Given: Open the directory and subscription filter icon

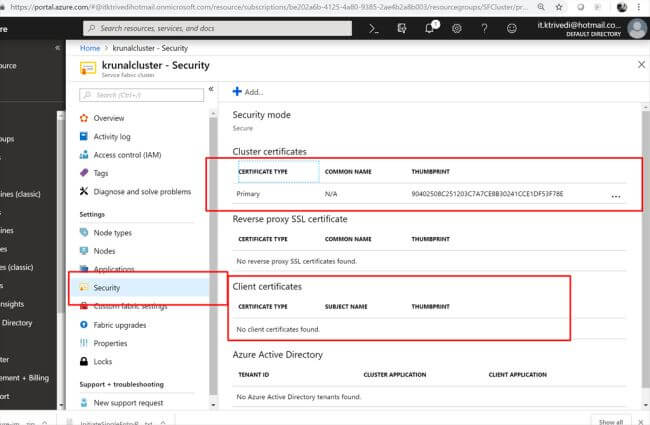Looking at the screenshot, I should tap(402, 29).
